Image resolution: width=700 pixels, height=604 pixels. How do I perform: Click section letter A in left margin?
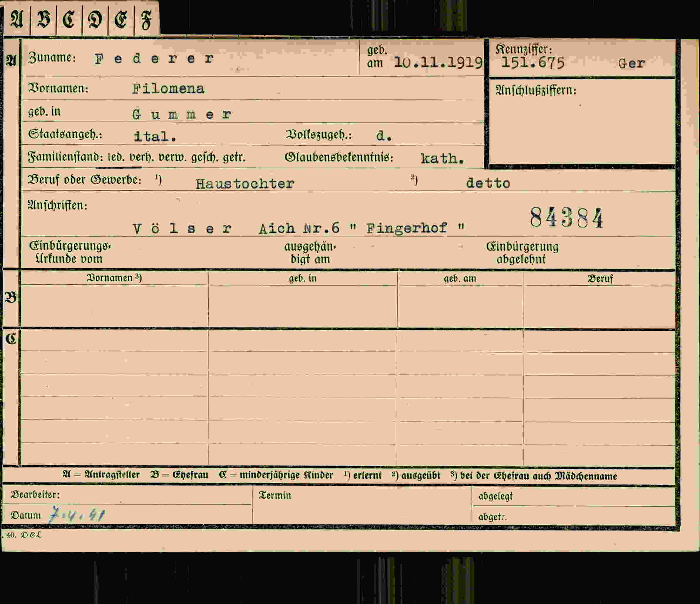click(11, 60)
